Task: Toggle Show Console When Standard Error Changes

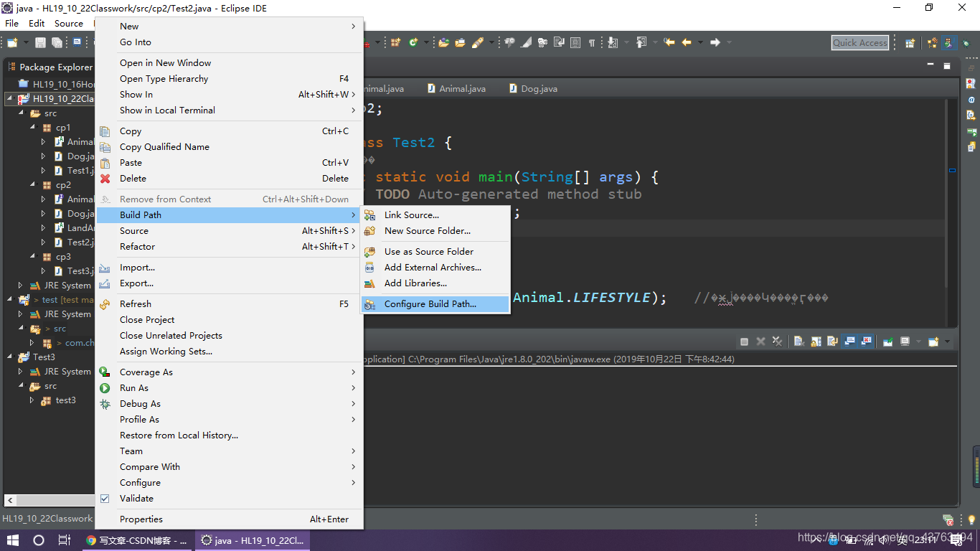Action: point(866,342)
